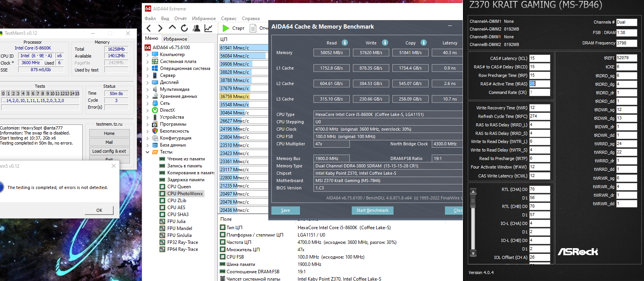Screen dimensions: 644x281
Task: Select the Компьютер icon in the tree
Action: [x=155, y=54]
